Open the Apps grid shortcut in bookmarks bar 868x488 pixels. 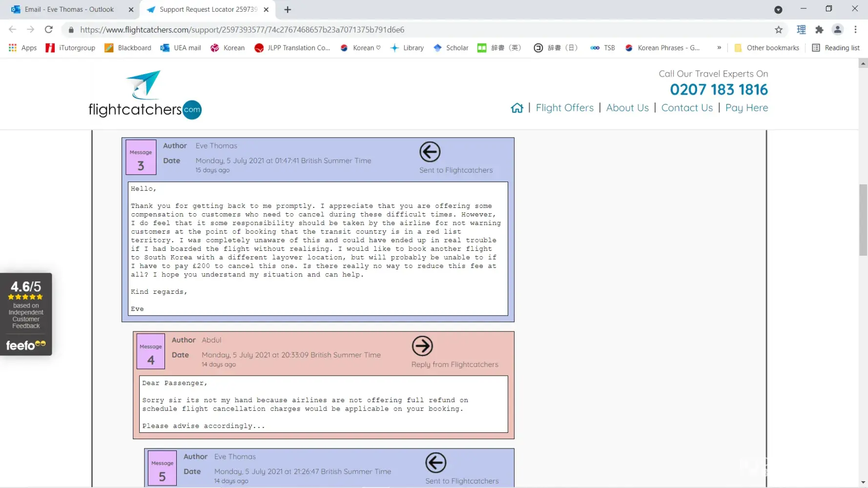(23, 48)
